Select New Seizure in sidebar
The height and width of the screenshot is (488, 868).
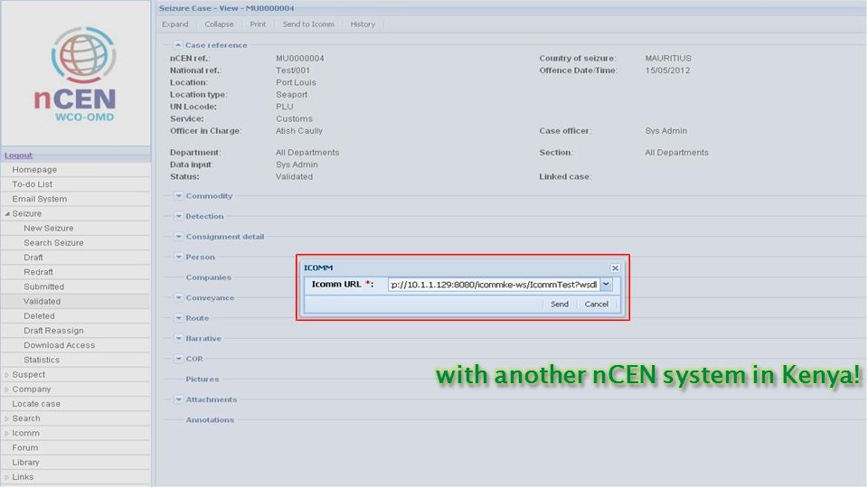tap(48, 228)
